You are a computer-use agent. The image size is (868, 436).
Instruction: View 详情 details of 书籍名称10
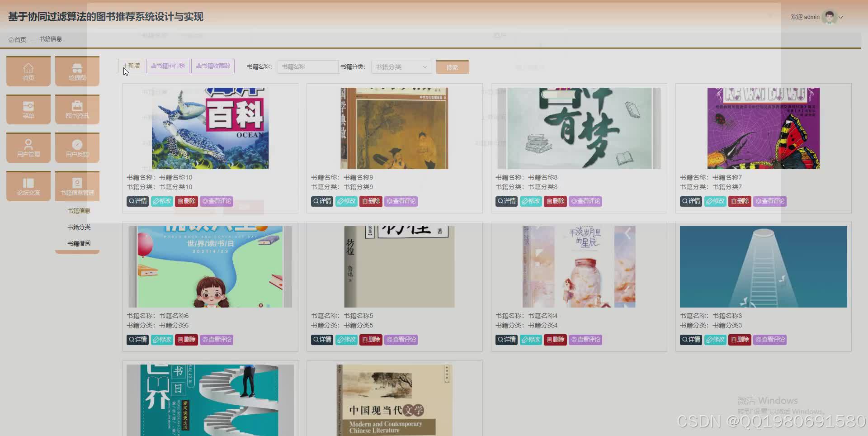click(x=137, y=201)
